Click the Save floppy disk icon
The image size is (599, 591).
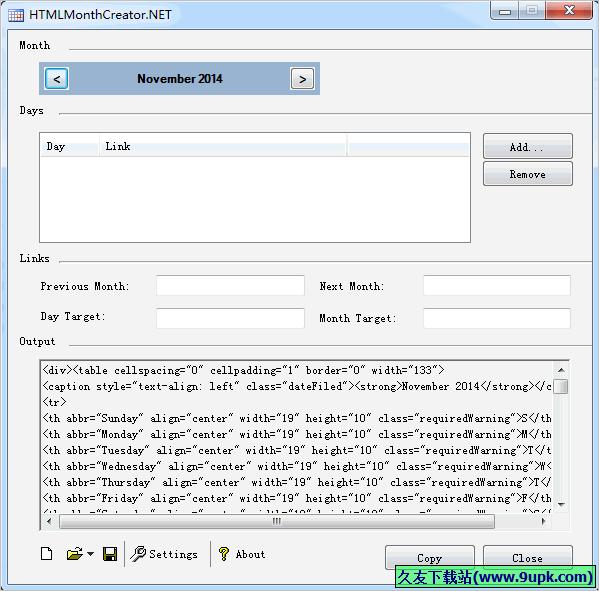coord(110,554)
